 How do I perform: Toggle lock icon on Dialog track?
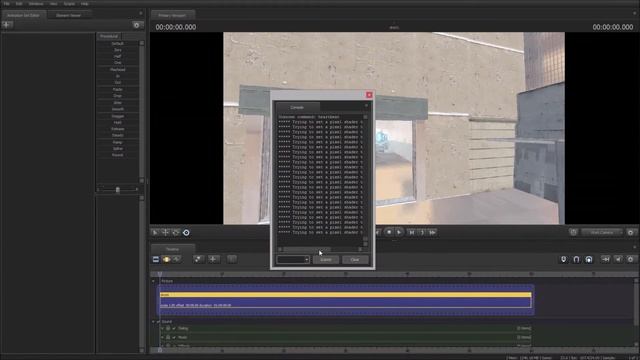(168, 328)
